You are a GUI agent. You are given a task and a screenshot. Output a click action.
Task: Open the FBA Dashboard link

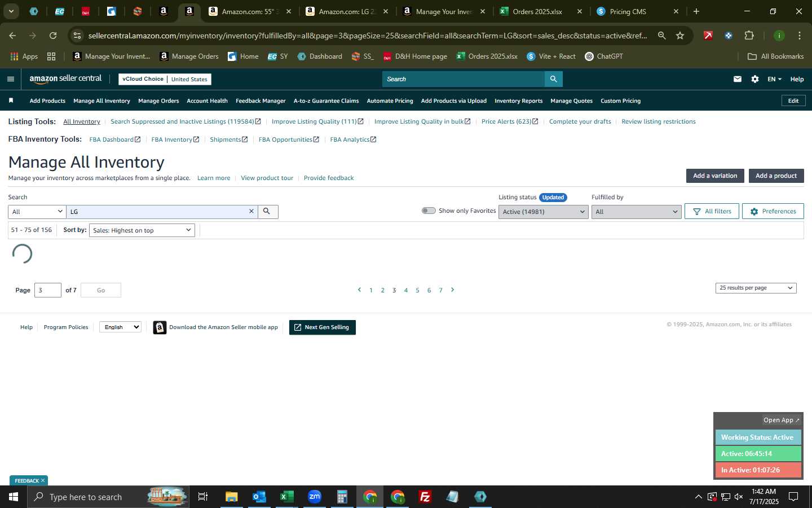click(x=115, y=139)
